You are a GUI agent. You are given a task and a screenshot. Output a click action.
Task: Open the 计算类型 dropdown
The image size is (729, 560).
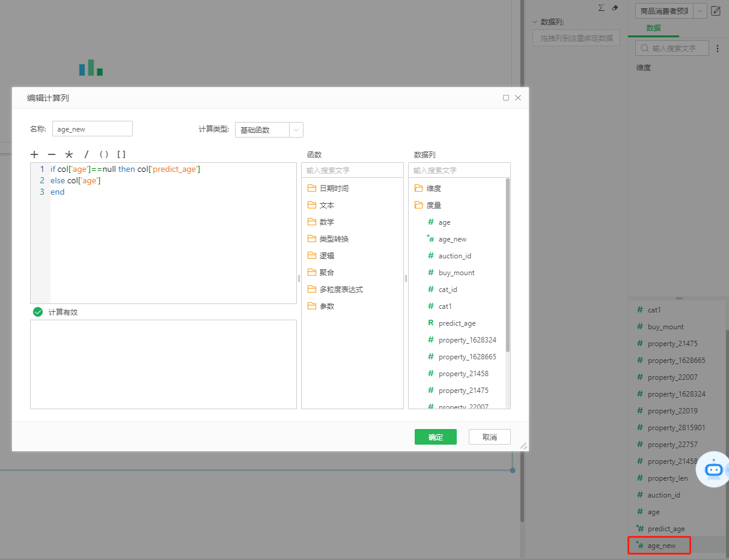click(x=269, y=130)
